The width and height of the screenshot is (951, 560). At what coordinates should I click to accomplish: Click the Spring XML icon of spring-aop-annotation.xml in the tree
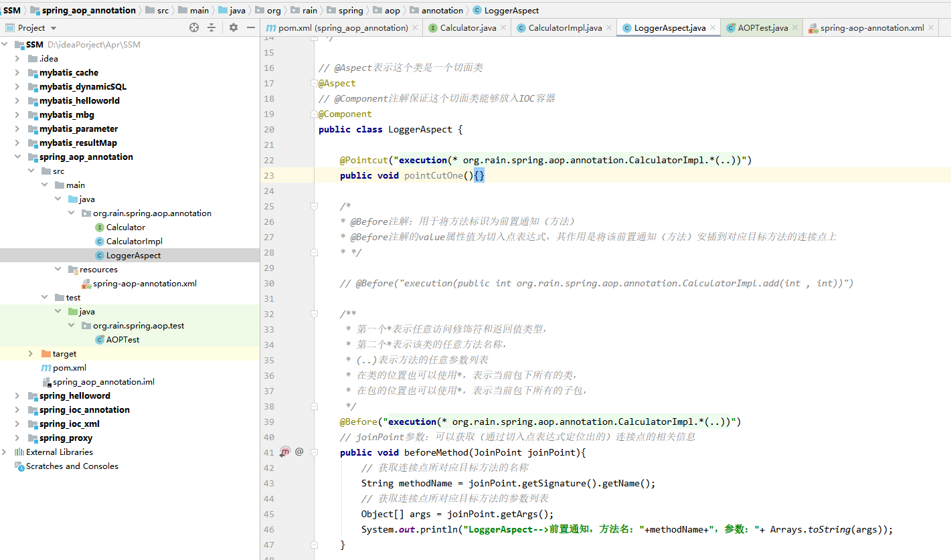tap(86, 284)
